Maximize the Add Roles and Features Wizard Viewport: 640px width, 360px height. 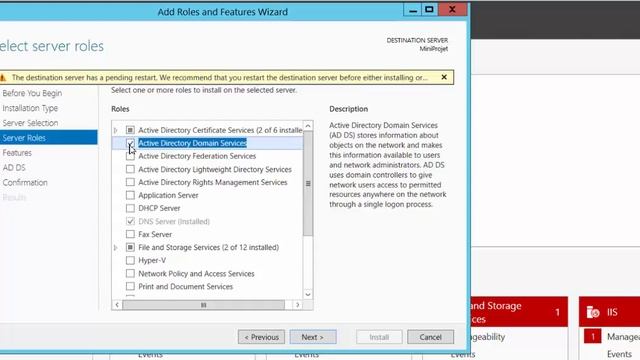tap(429, 10)
